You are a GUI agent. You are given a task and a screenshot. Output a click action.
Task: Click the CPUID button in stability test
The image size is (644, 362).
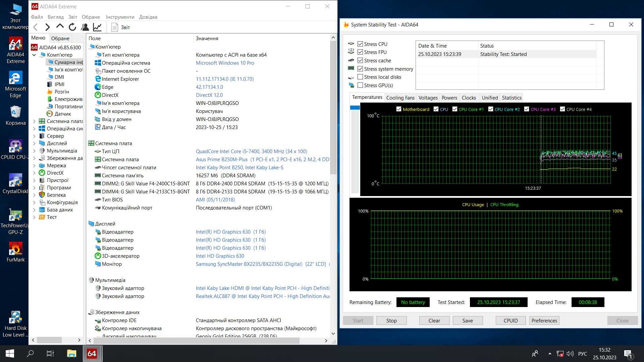[x=511, y=320]
